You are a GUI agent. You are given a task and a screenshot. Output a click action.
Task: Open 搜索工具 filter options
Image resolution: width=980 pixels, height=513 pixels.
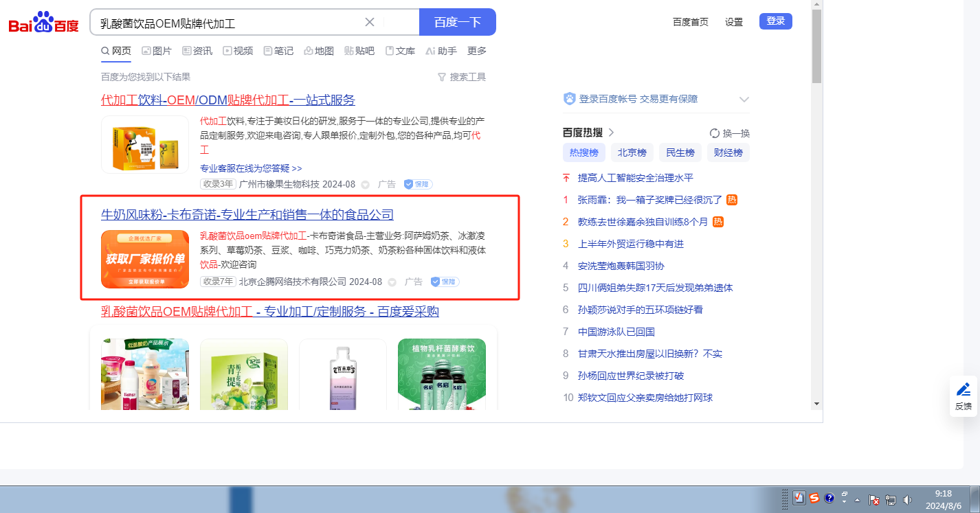[462, 77]
